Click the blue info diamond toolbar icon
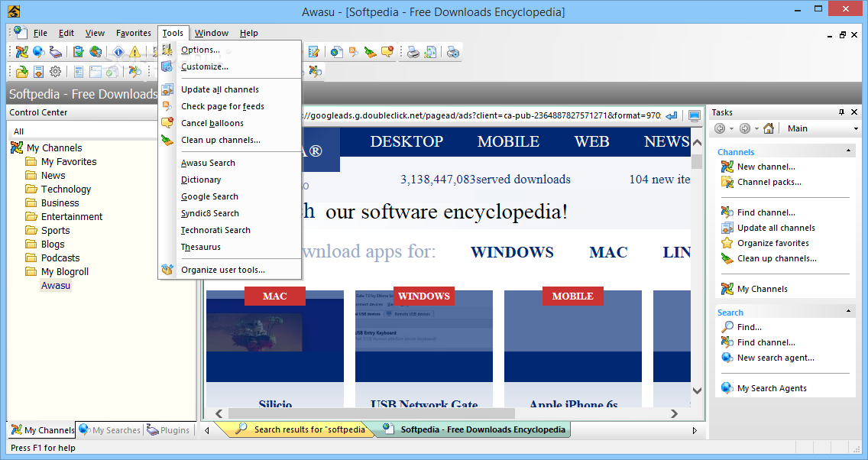 (118, 52)
